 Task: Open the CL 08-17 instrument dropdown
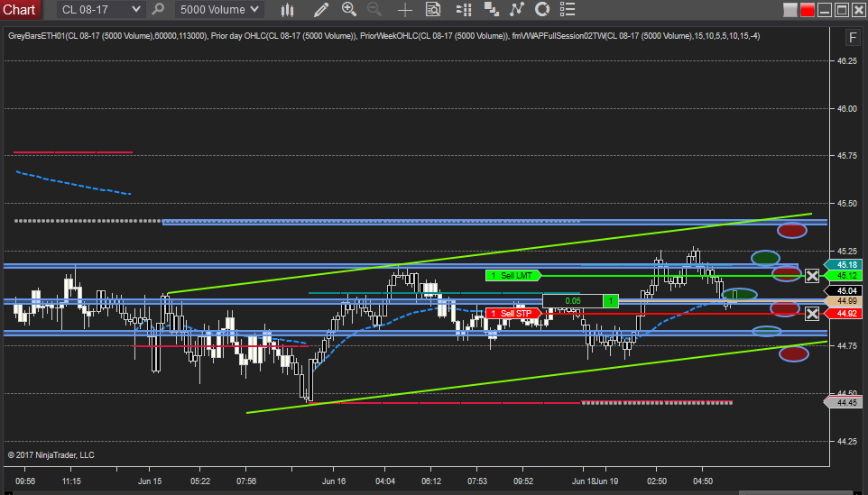(101, 9)
